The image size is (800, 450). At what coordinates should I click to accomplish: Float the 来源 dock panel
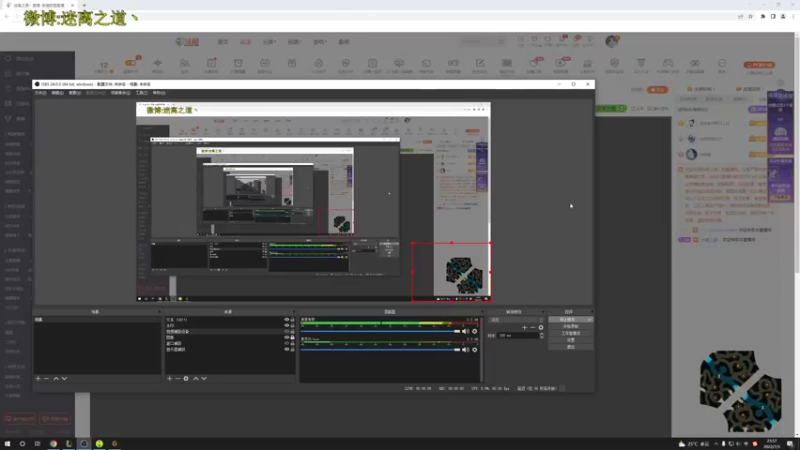293,312
